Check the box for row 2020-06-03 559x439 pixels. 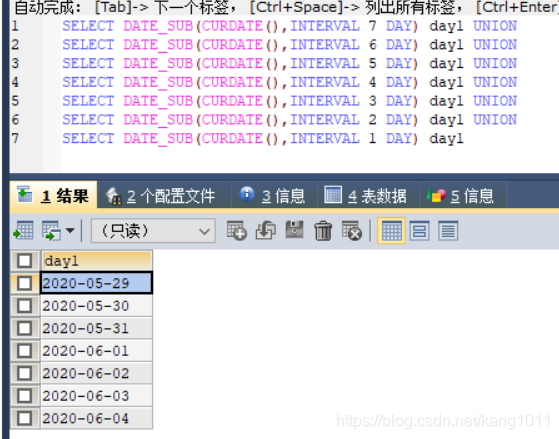click(25, 395)
